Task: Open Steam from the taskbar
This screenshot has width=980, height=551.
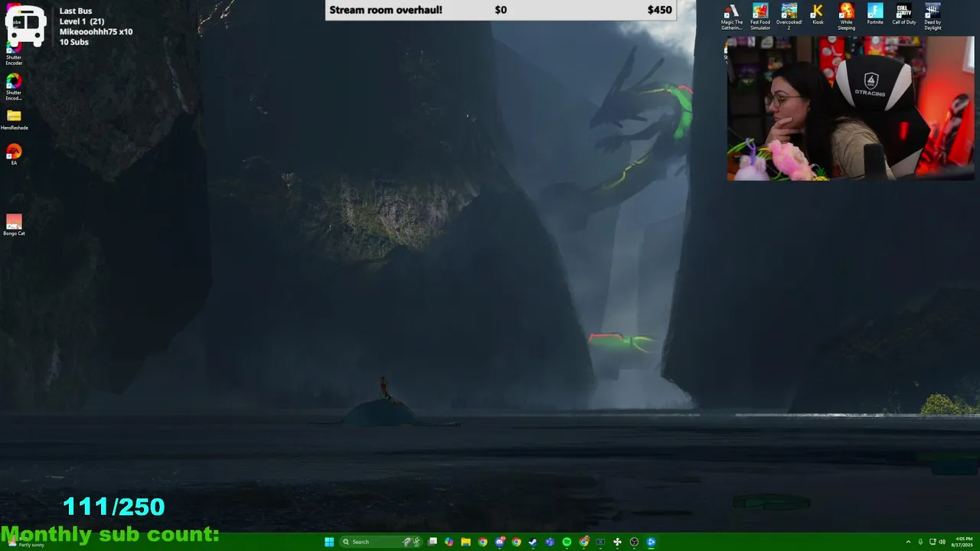Action: tap(533, 542)
